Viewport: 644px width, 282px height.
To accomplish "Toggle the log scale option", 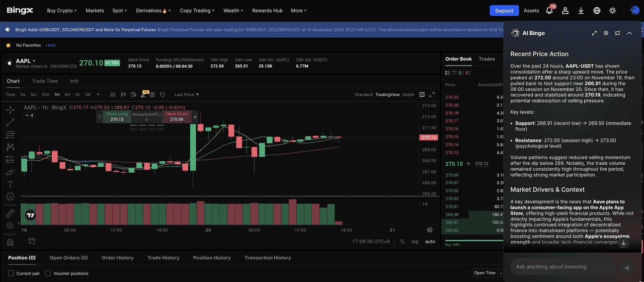I will (415, 242).
